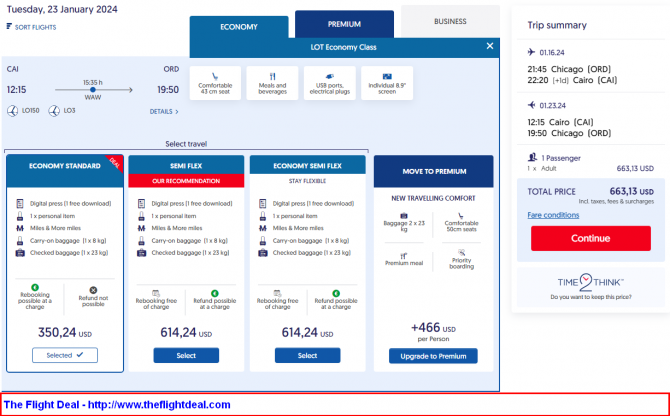Screen dimensions: 670x416
Task: Click the USB ports, electrical plugs card
Action: [330, 83]
